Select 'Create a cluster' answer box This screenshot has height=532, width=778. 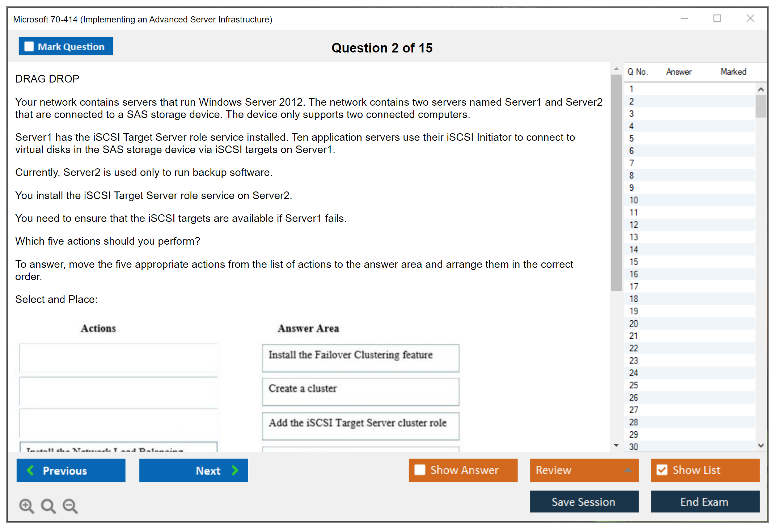360,392
